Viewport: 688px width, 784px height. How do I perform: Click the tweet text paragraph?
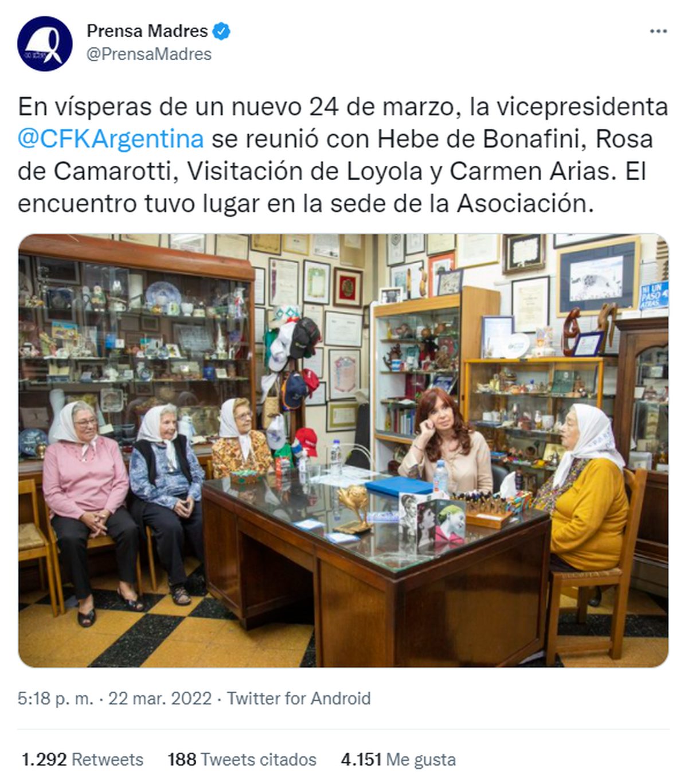(343, 155)
